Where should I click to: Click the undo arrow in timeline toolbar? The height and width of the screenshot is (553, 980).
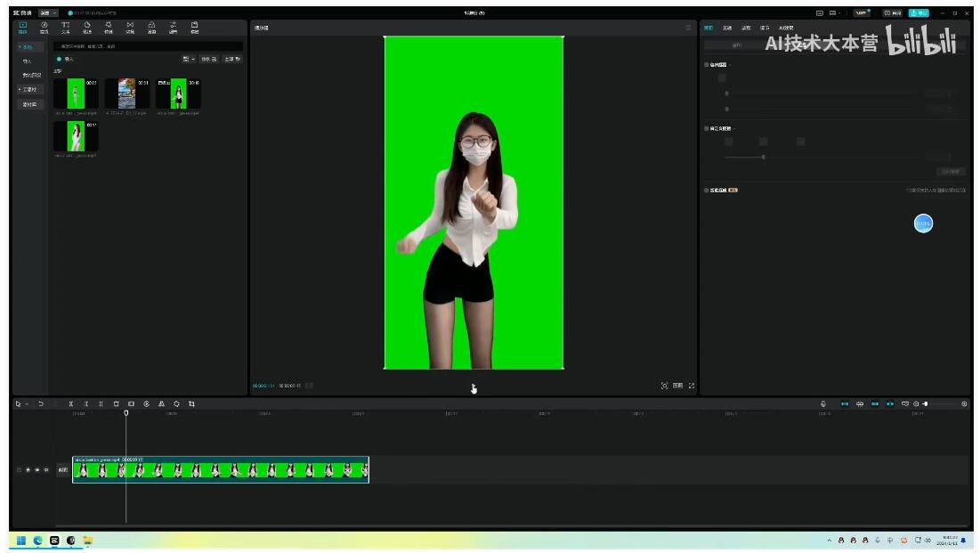click(x=40, y=404)
